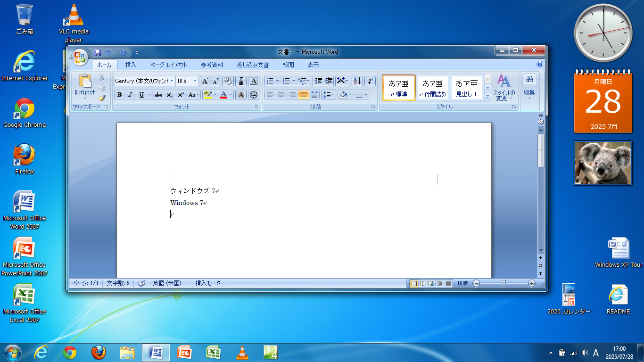Switch to the 挿入 ribbon tab
644x362 pixels.
131,65
